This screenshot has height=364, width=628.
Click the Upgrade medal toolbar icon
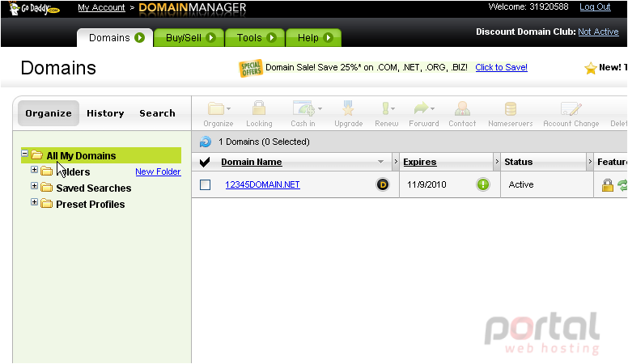[348, 108]
